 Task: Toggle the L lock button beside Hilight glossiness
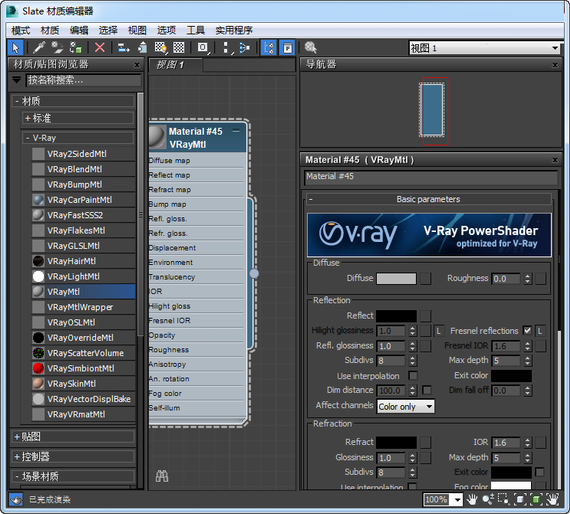[439, 331]
